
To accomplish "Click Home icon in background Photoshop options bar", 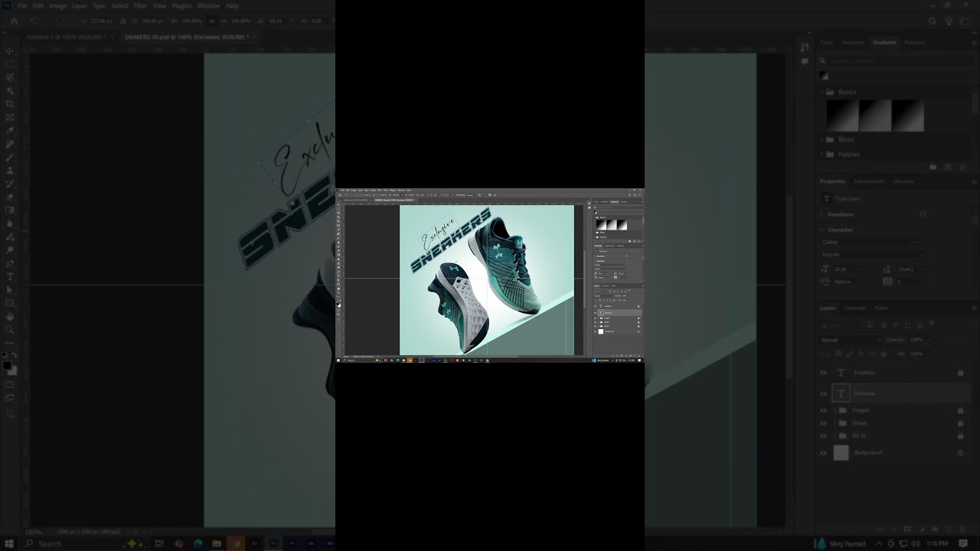I will 14,21.
